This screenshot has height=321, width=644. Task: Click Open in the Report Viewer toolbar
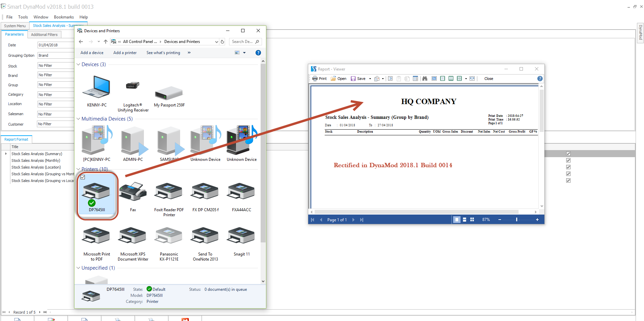coord(338,79)
